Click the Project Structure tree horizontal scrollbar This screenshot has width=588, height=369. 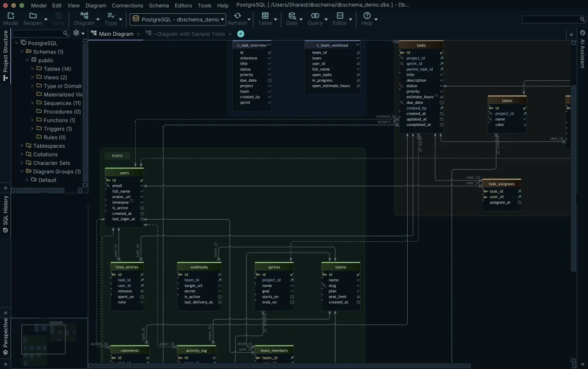pyautogui.click(x=40, y=190)
